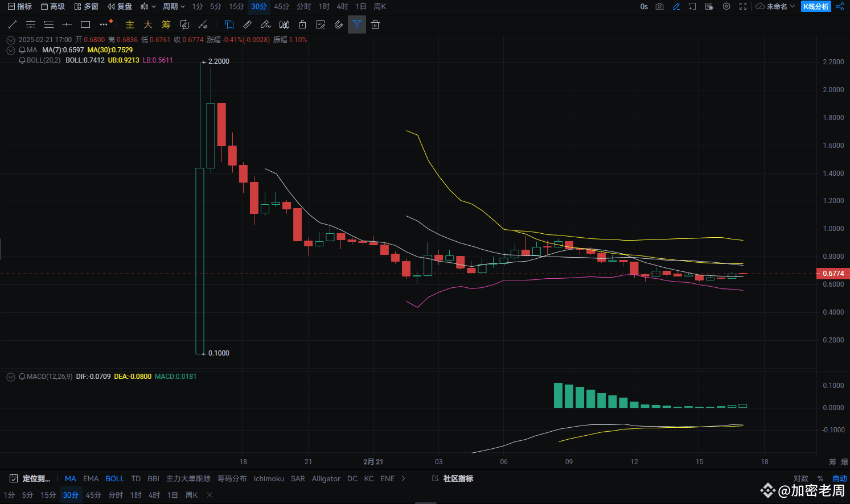Image resolution: width=850 pixels, height=504 pixels.
Task: Select 1日 in the bottom timeframe bar
Action: (x=173, y=495)
